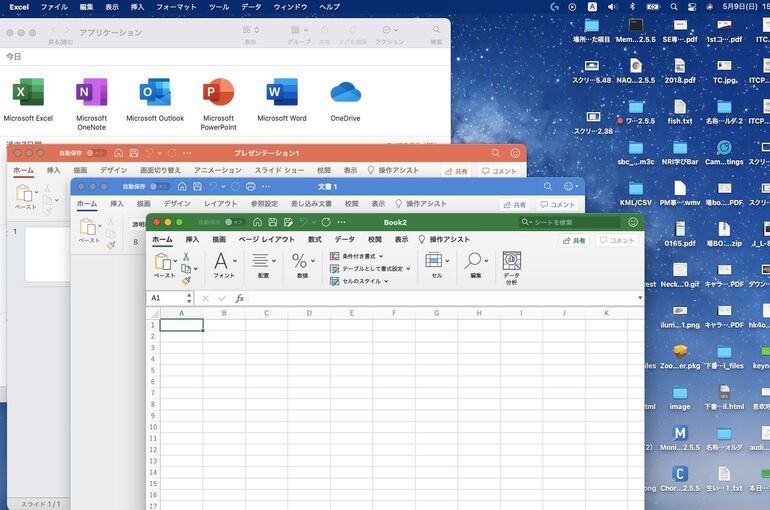The image size is (770, 510).
Task: Click Excel save icon in title bar
Action: [273, 222]
